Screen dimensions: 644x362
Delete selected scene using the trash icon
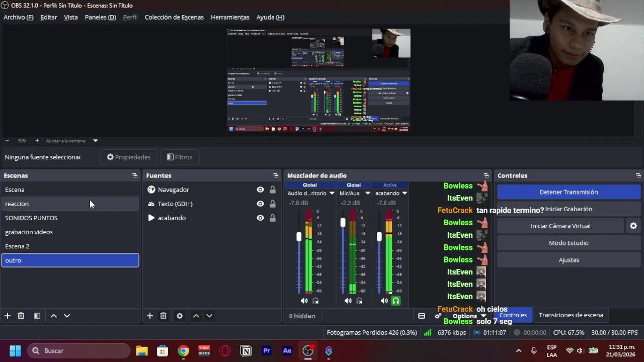[x=21, y=316]
